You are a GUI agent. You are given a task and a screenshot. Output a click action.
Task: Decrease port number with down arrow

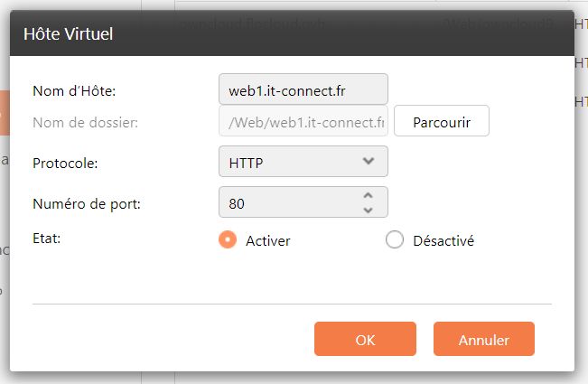pyautogui.click(x=368, y=210)
